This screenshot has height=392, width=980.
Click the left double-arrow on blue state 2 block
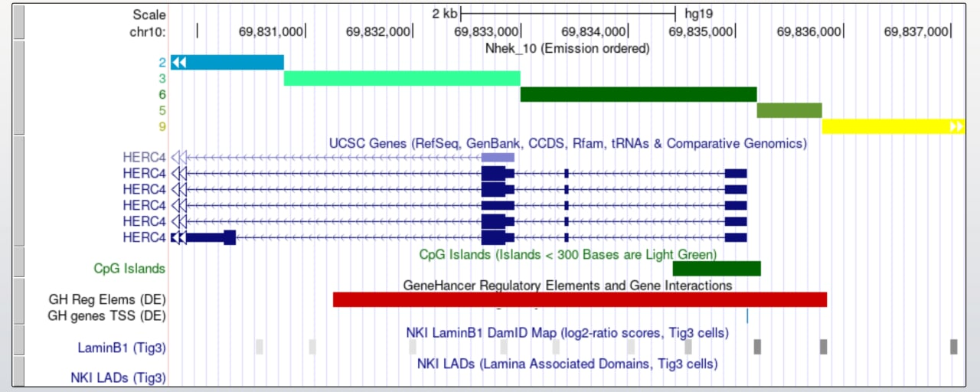pyautogui.click(x=178, y=62)
